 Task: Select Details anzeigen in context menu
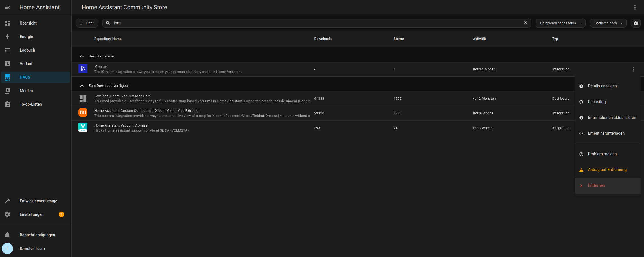tap(607, 86)
